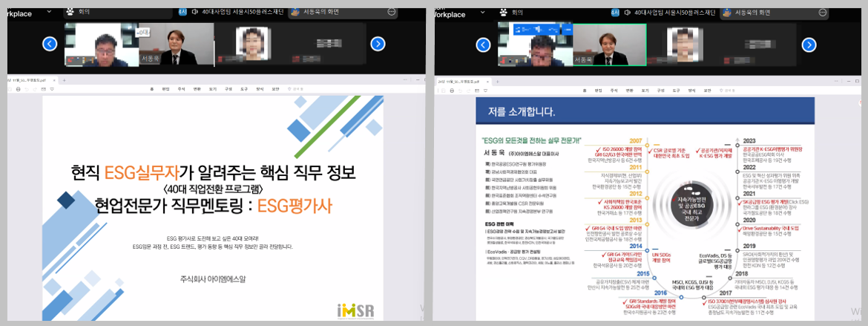Click the next participants arrow above the self-introduction slide

pos(811,44)
